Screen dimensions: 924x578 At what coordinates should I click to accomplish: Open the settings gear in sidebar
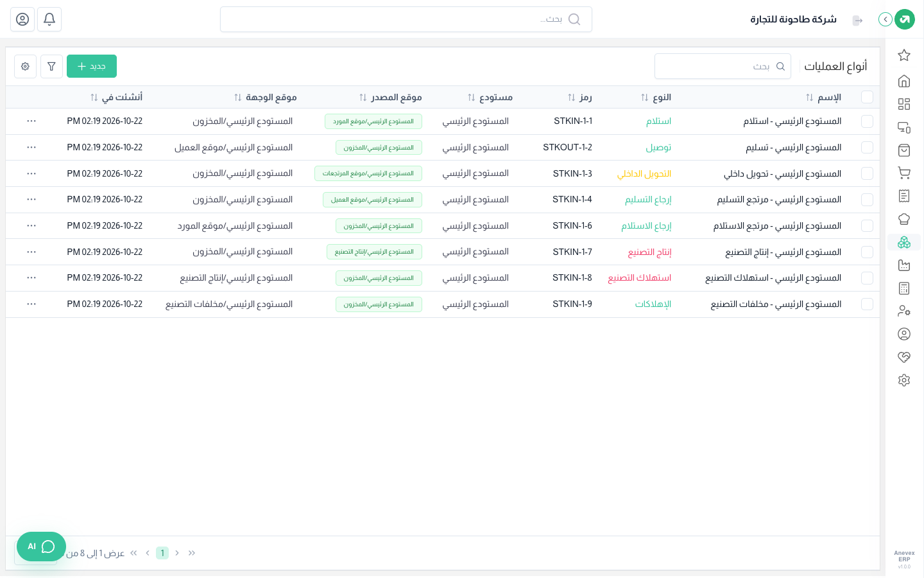click(x=904, y=380)
